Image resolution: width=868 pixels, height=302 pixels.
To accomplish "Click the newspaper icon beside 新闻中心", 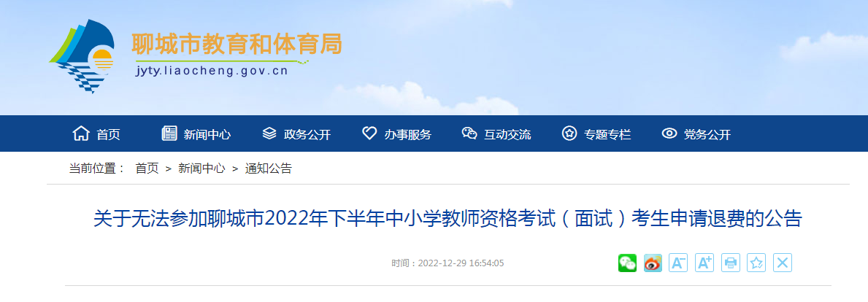I will click(x=169, y=133).
